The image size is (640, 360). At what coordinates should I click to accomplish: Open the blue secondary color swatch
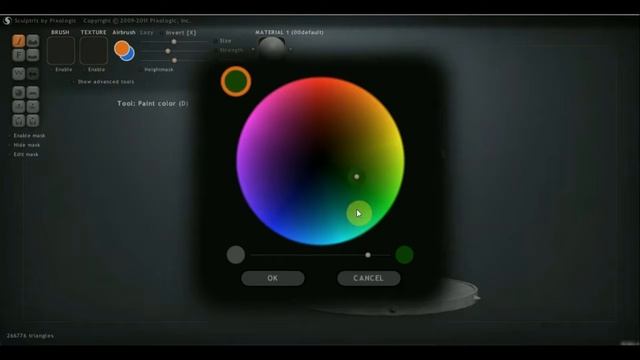pos(129,55)
